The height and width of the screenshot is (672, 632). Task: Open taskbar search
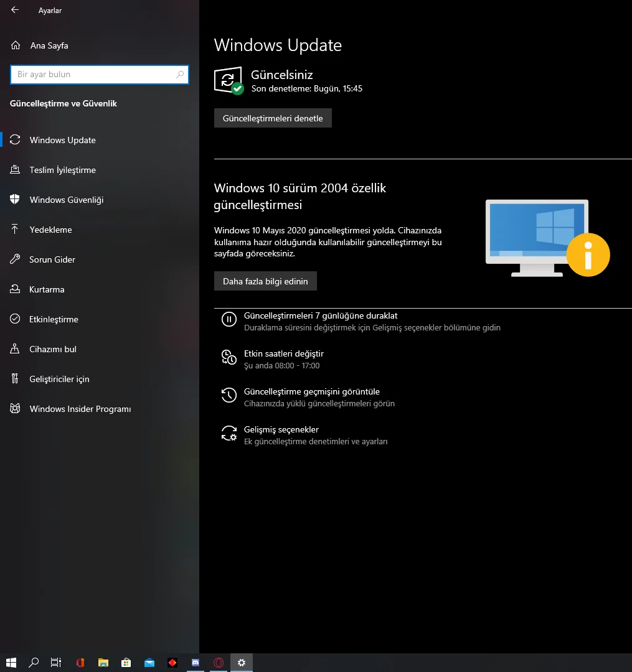click(34, 663)
